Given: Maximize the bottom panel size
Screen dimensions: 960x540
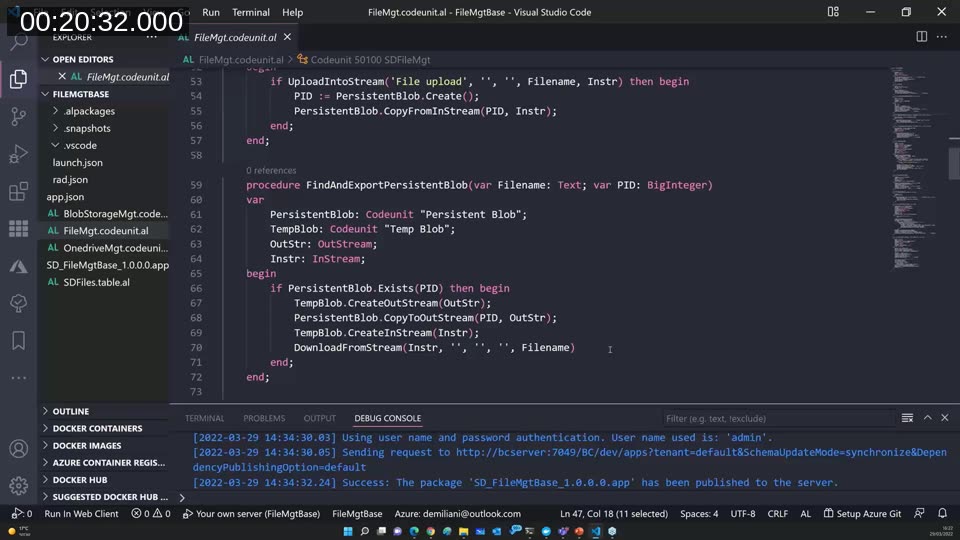Looking at the screenshot, I should pos(928,418).
